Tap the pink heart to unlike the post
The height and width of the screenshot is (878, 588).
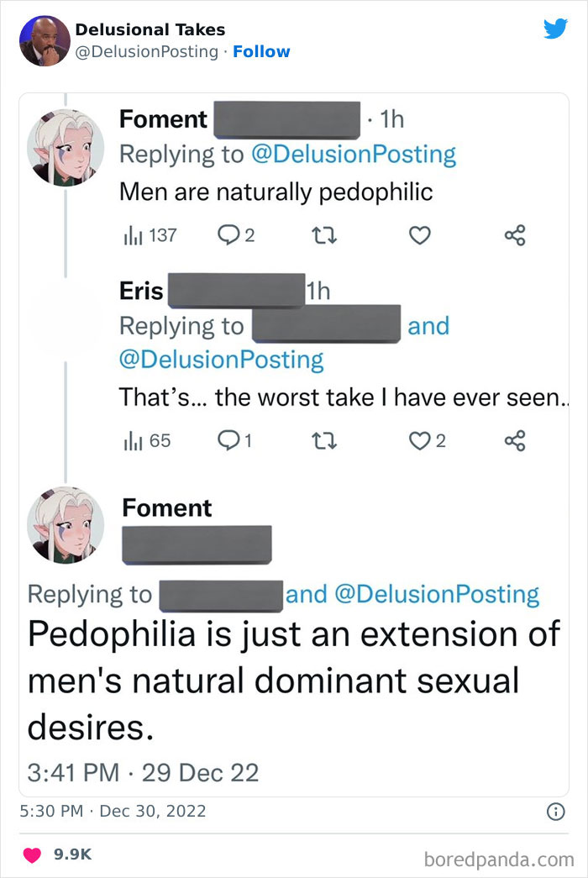tap(30, 853)
